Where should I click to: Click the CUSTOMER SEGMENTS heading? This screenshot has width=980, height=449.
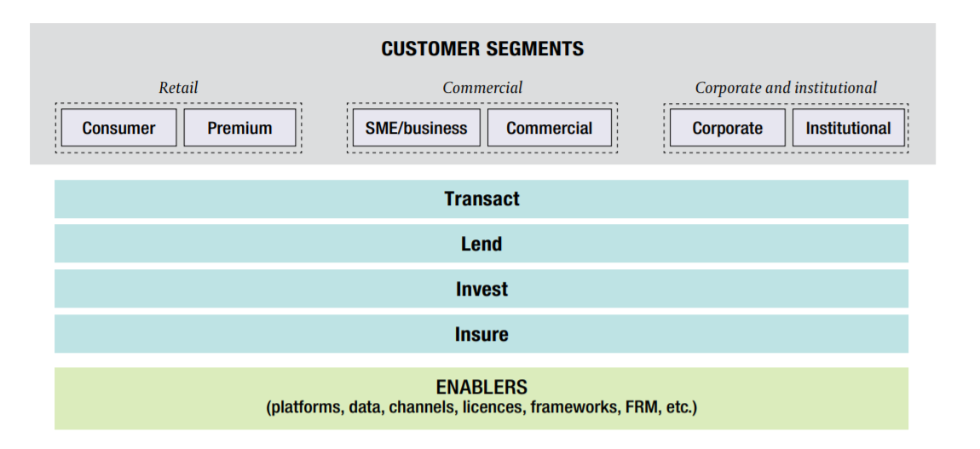(482, 49)
